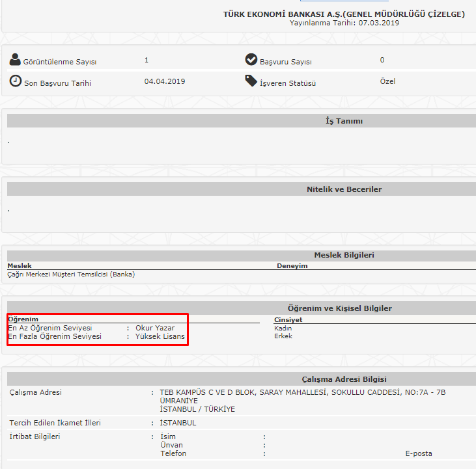Click the Başvuru Sayısı label
476x469 pixels.
click(286, 62)
